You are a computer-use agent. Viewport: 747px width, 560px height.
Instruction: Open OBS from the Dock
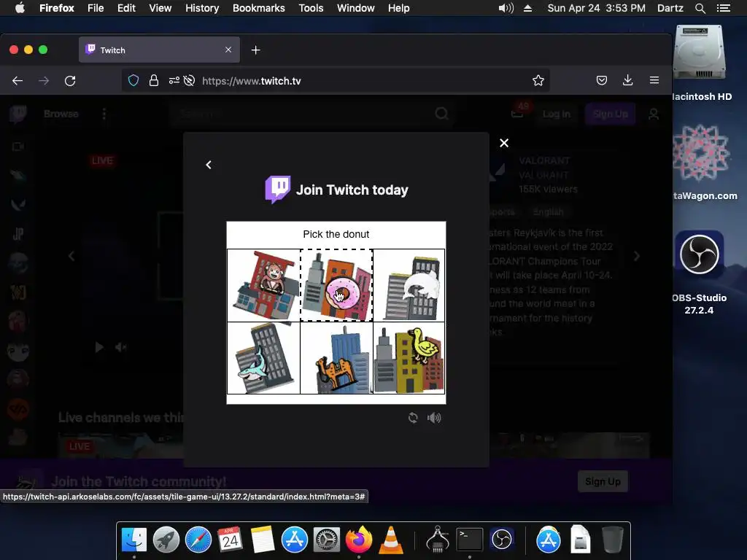pos(502,540)
